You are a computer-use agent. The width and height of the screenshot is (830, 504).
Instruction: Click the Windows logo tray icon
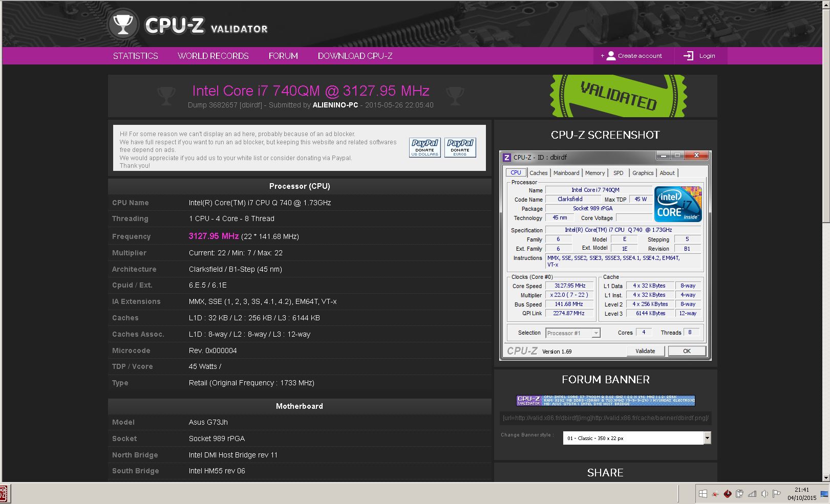pos(703,494)
